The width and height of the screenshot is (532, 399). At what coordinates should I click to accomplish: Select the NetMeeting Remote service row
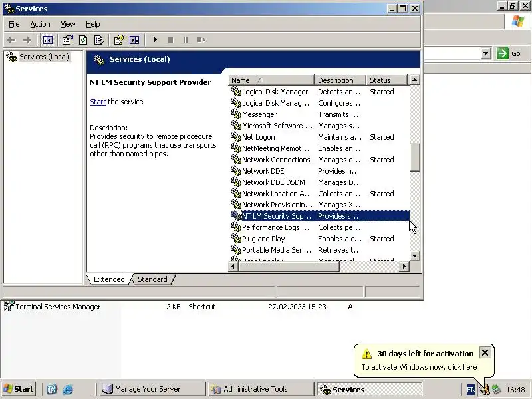click(x=319, y=148)
